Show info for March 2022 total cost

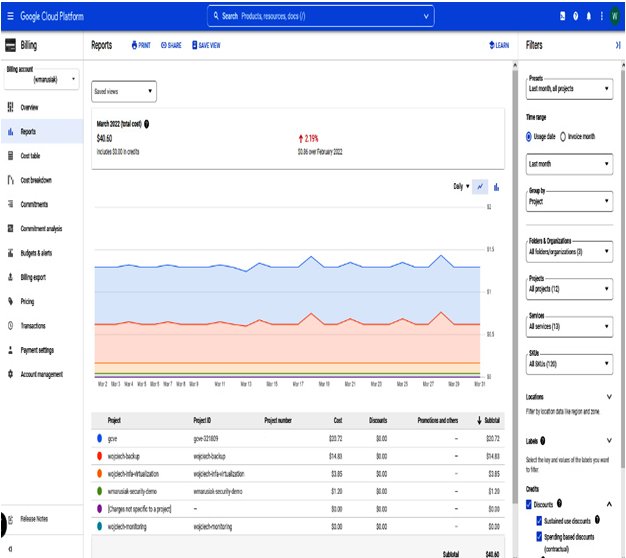tap(147, 124)
